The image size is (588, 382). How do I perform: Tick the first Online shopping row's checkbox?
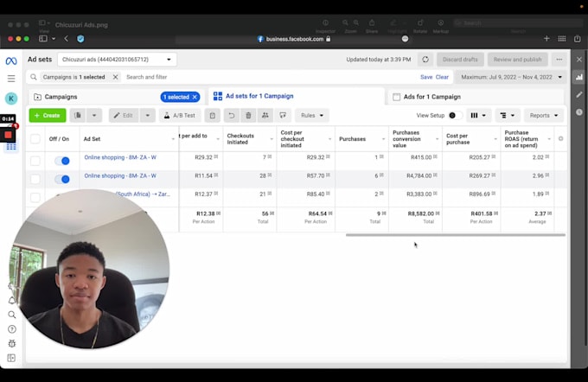coord(35,161)
